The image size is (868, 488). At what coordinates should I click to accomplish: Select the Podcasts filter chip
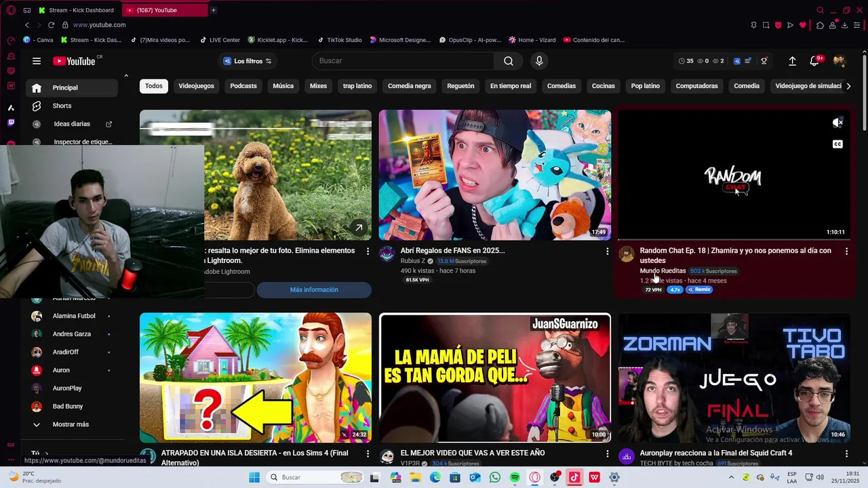tap(243, 86)
